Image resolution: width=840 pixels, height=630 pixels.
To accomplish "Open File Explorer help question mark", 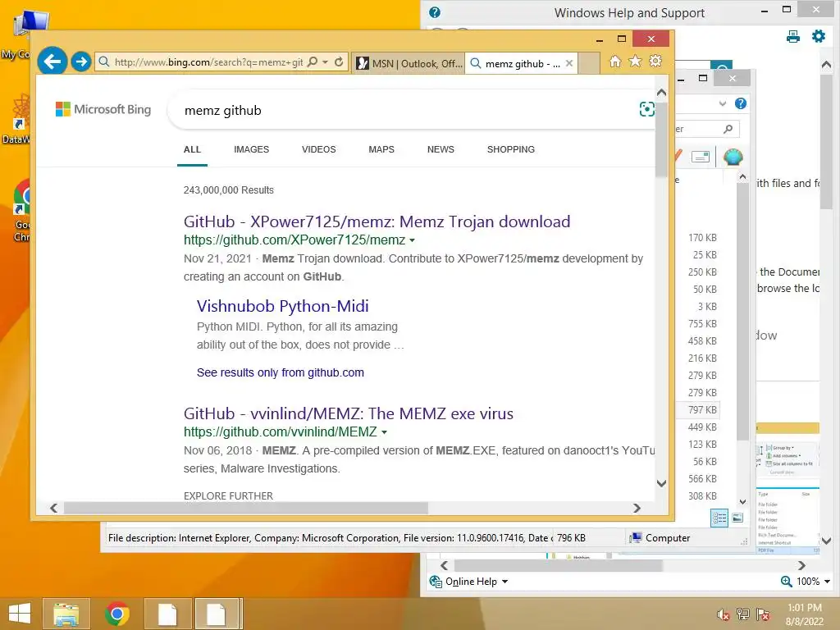I will click(741, 103).
